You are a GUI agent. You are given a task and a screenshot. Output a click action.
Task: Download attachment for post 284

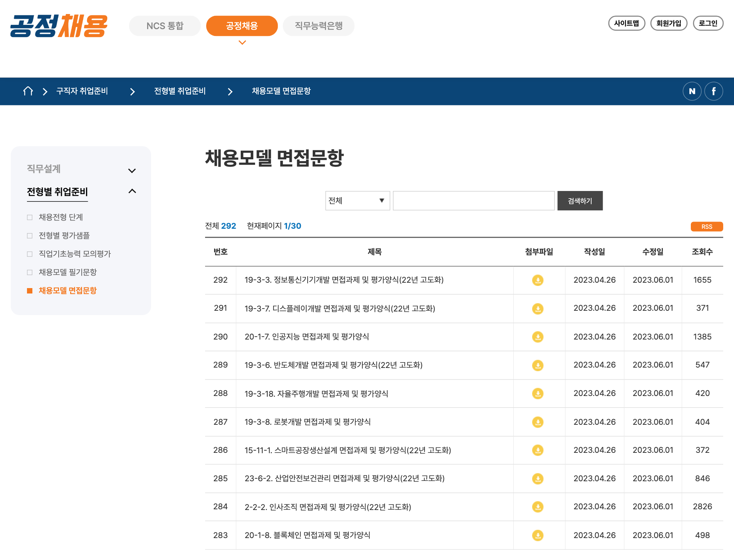[538, 507]
